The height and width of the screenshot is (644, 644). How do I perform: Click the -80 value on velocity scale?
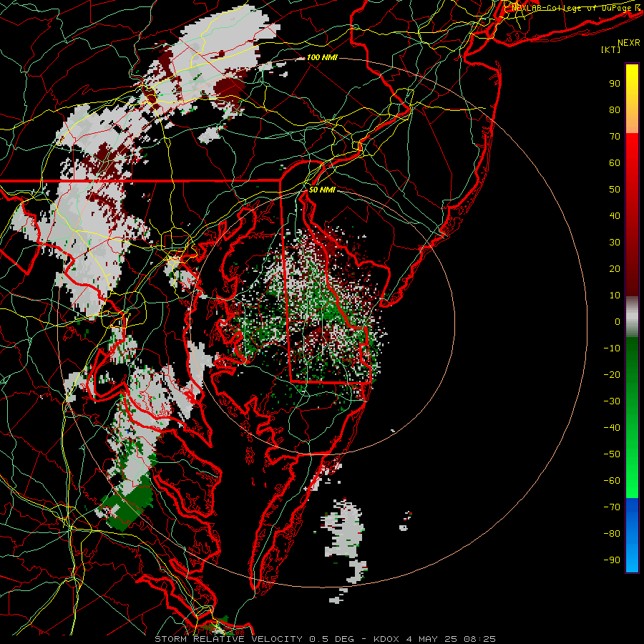tap(612, 534)
